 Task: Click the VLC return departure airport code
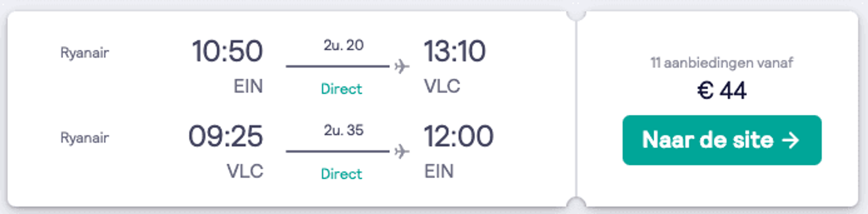pos(245,171)
